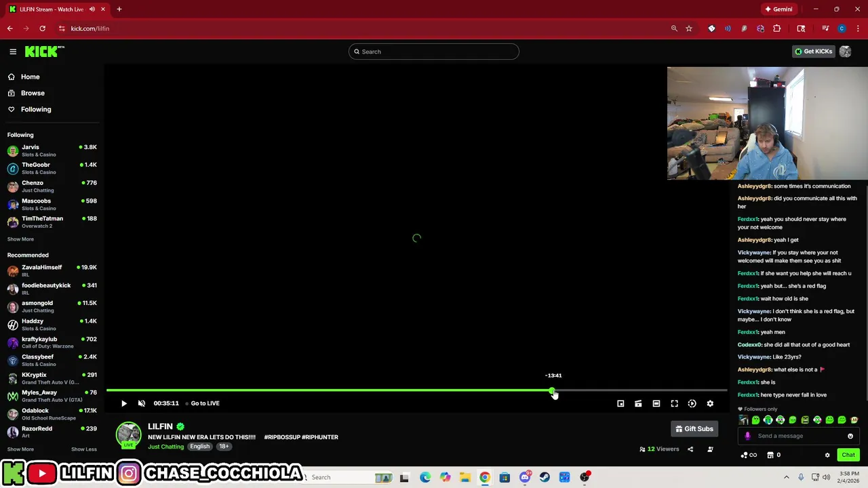Open TimTheTatman channel
Screen dimensions: 868x488
click(x=52, y=222)
